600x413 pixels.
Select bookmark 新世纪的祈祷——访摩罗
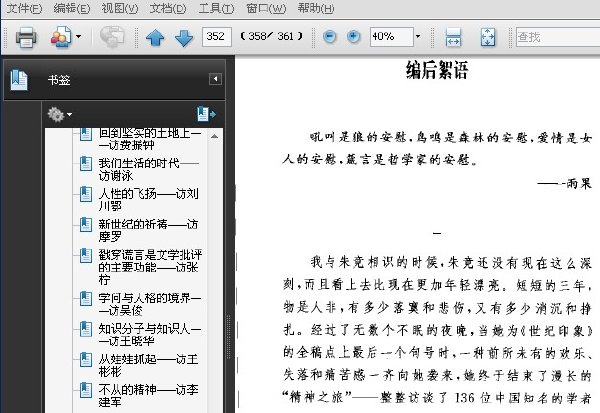[148, 230]
